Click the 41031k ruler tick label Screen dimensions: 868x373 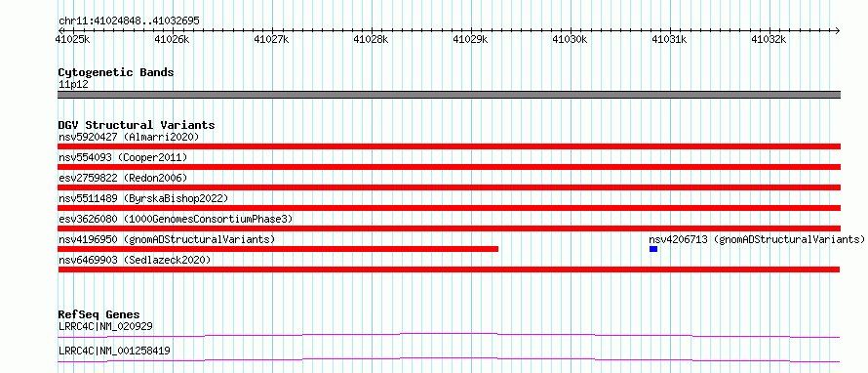click(x=669, y=39)
